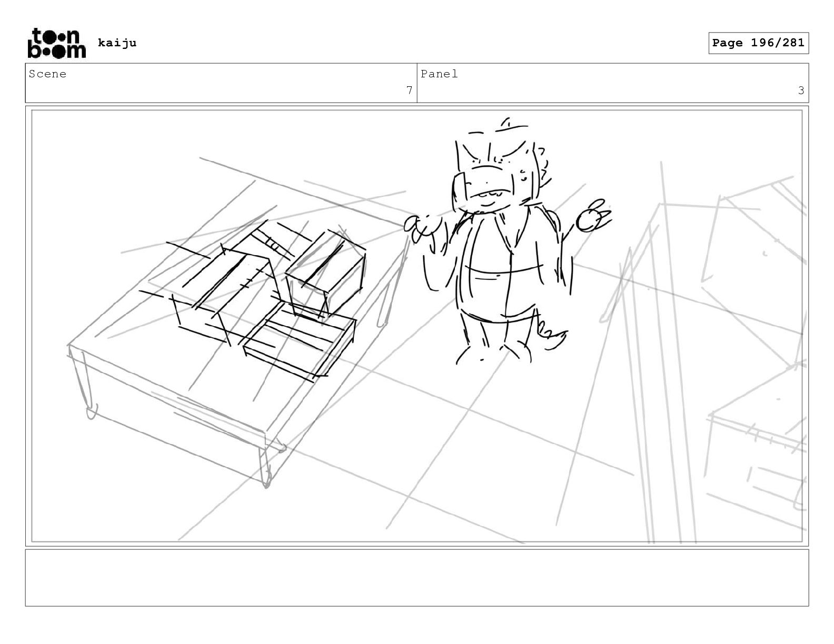Click the 'Scene' label
Viewport: 834px width, 644px height.
[x=48, y=74]
